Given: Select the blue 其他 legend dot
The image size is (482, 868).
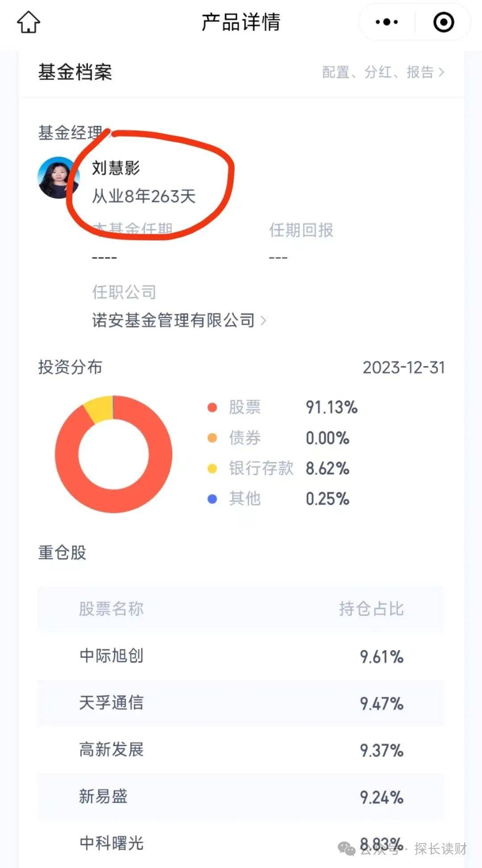Looking at the screenshot, I should click(x=211, y=500).
